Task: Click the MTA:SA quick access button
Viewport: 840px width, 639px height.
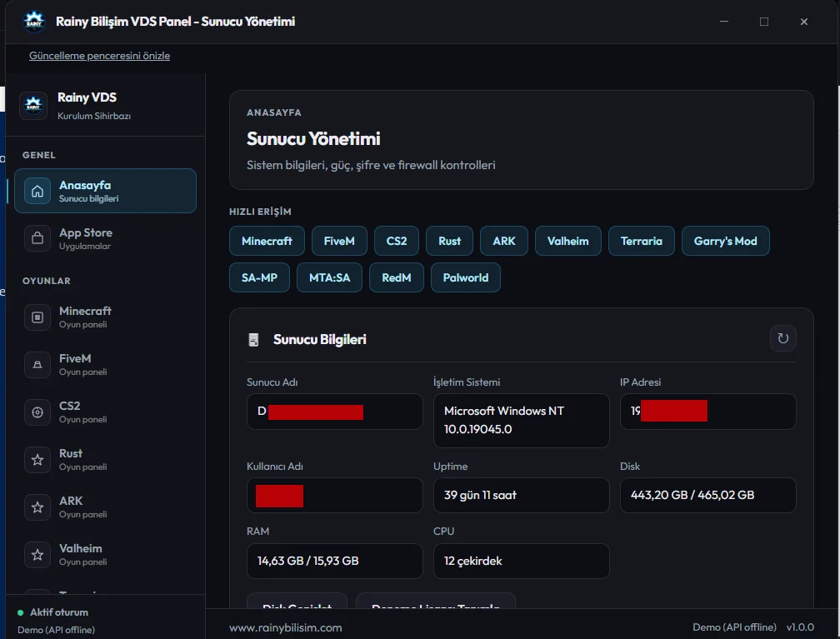Action: pos(329,277)
